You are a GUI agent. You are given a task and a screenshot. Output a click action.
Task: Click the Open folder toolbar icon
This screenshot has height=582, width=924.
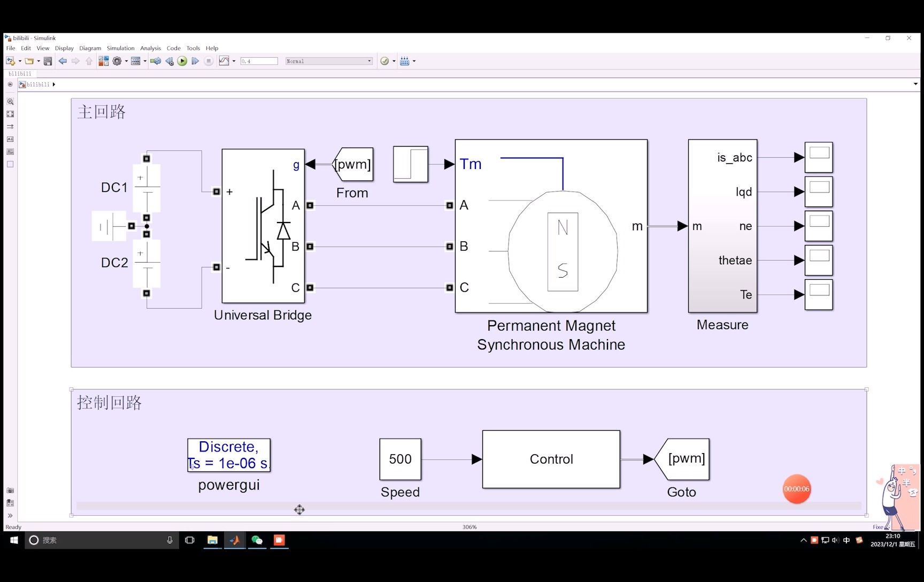(29, 61)
